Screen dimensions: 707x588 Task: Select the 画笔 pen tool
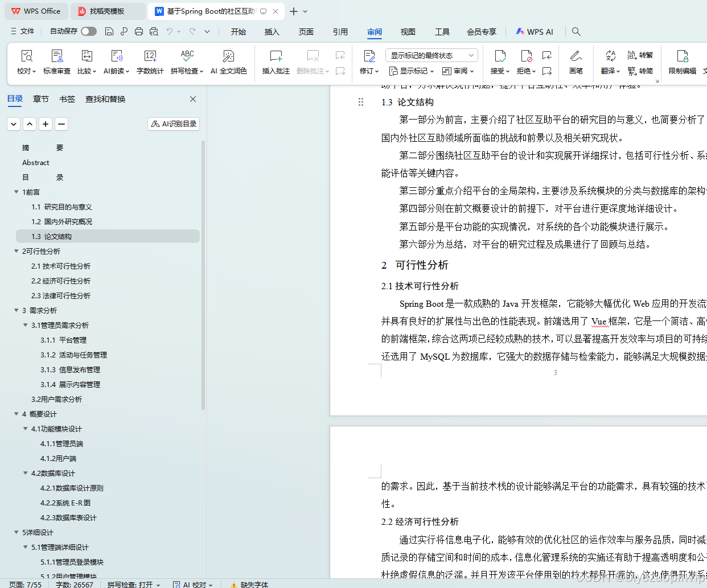[576, 62]
